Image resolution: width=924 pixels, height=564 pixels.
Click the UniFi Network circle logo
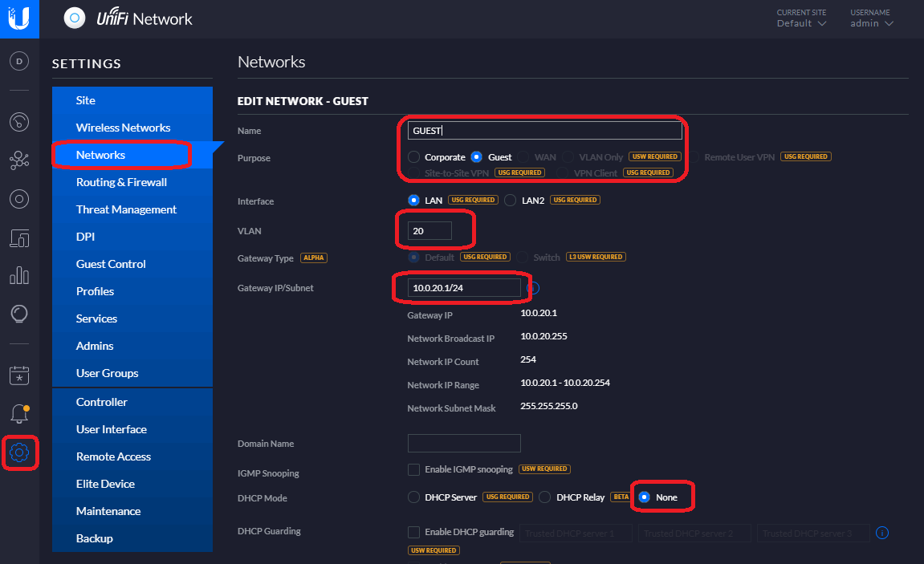click(x=74, y=18)
